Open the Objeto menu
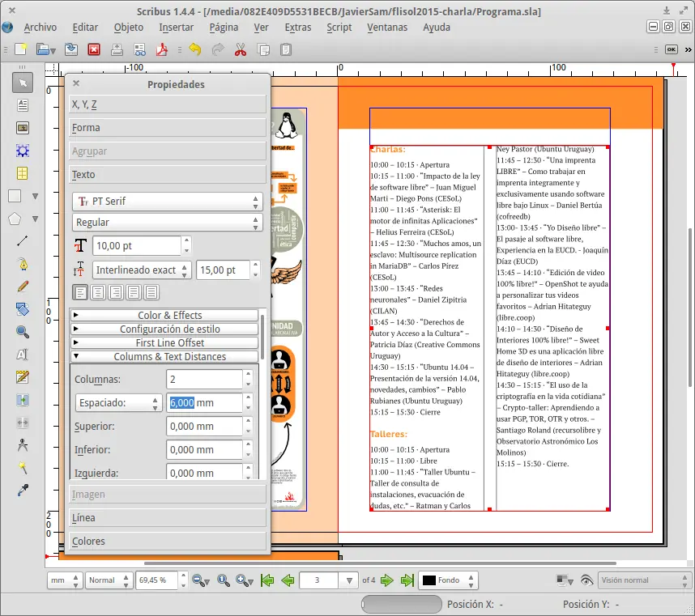 pos(129,28)
